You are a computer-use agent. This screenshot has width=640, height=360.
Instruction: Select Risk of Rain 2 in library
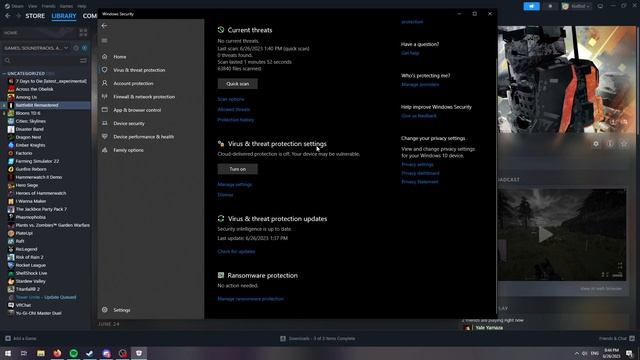(x=29, y=257)
